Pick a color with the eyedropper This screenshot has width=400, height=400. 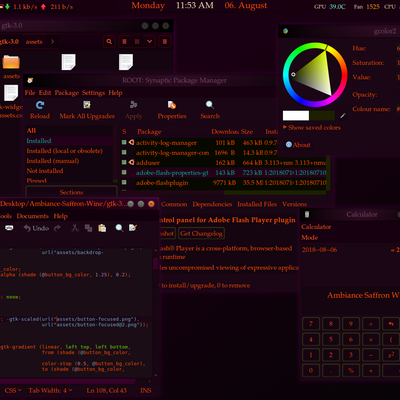coord(342,116)
